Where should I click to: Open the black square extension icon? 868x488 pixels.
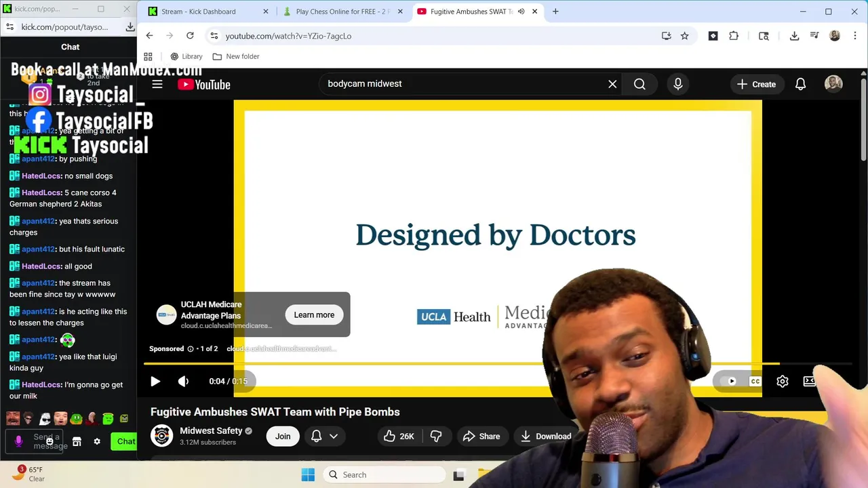713,36
